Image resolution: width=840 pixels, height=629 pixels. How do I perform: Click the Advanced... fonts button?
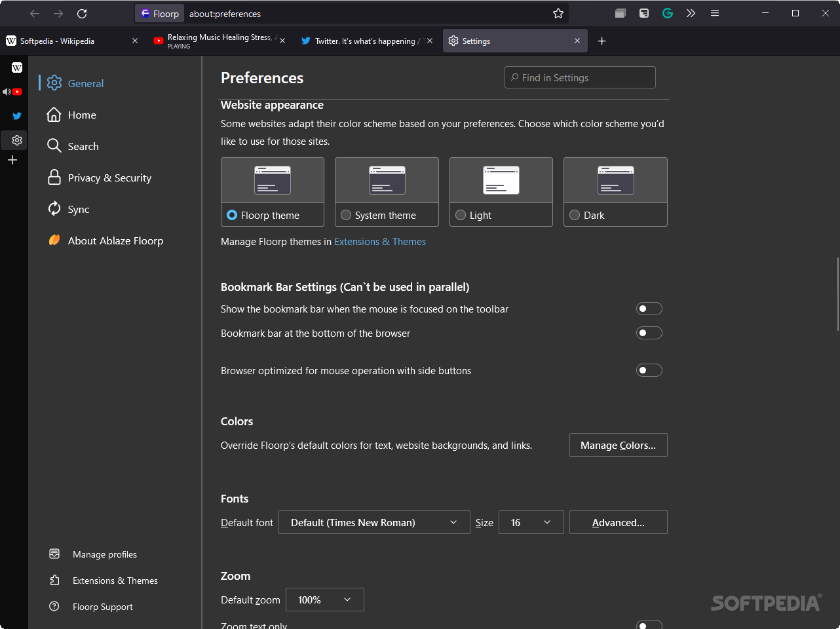[619, 522]
